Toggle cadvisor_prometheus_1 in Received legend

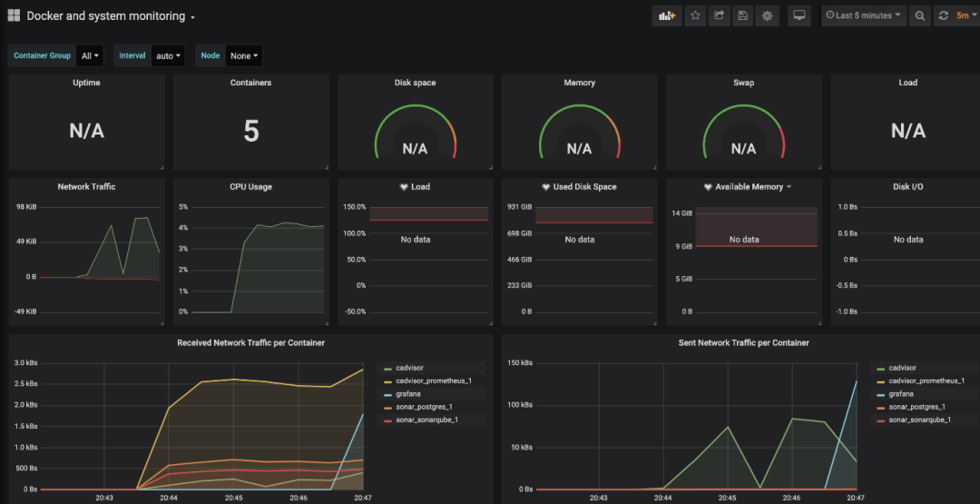pyautogui.click(x=433, y=380)
